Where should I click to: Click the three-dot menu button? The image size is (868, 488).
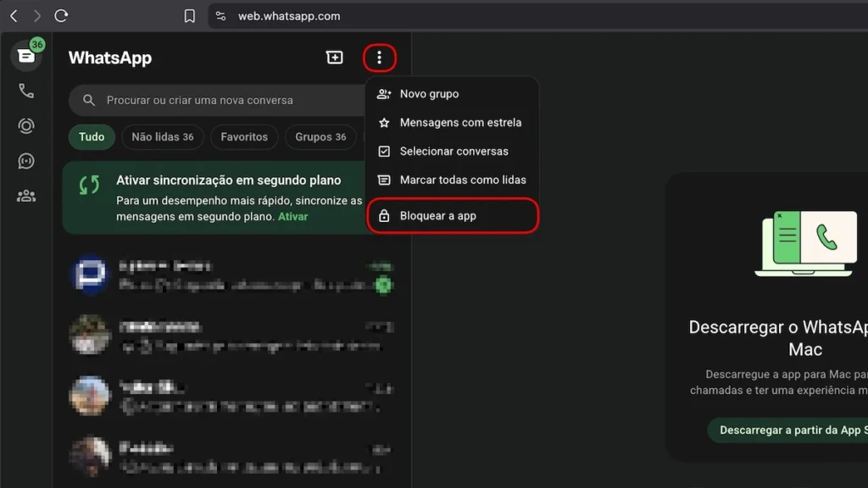(379, 58)
